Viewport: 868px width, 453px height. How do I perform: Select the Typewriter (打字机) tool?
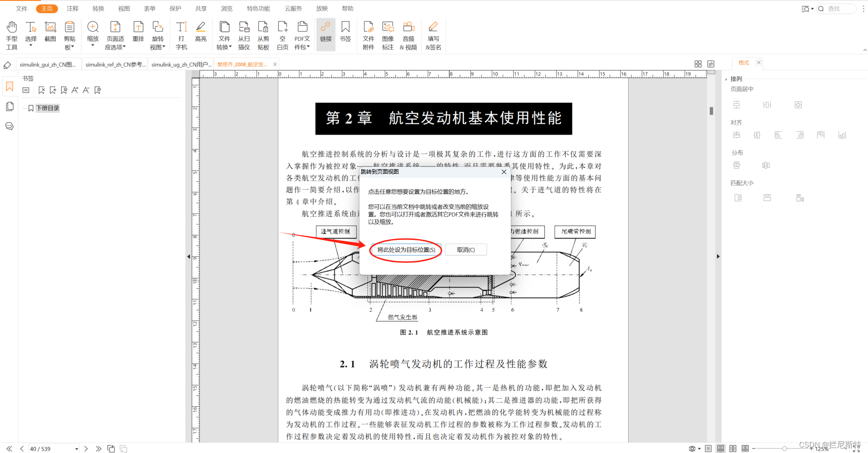(181, 35)
